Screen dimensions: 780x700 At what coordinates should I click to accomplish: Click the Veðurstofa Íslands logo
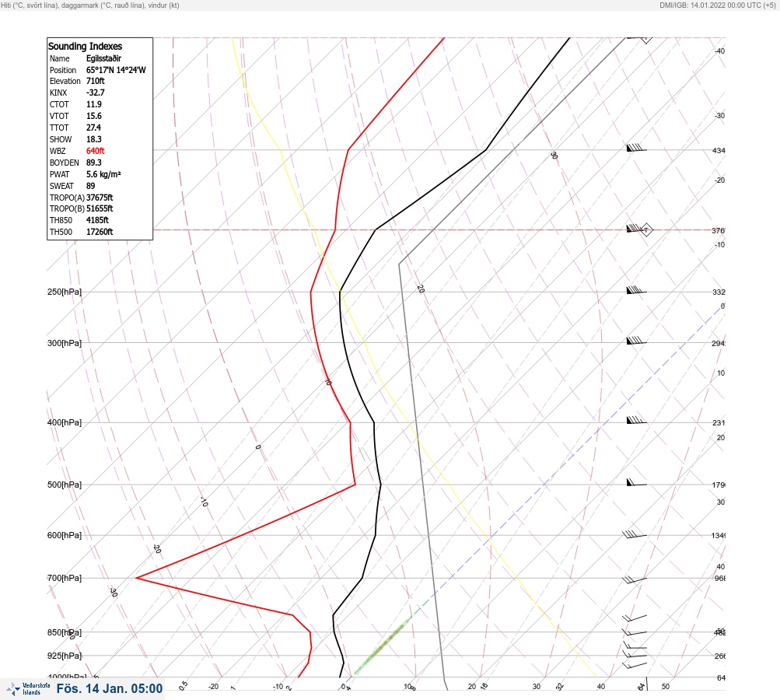[x=28, y=689]
